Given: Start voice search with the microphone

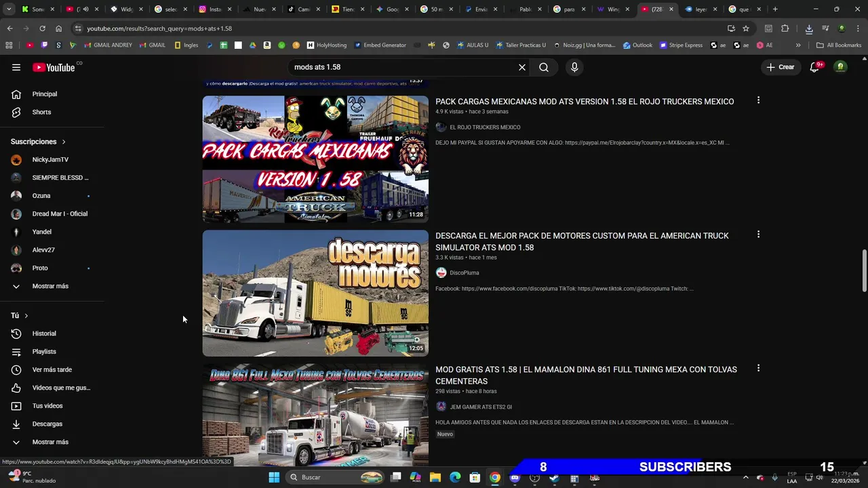Looking at the screenshot, I should tap(574, 67).
